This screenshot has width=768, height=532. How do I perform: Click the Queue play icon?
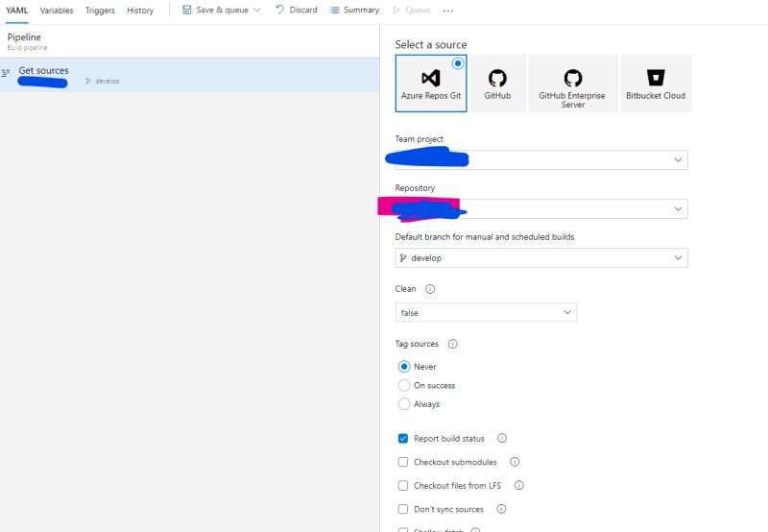tap(396, 10)
